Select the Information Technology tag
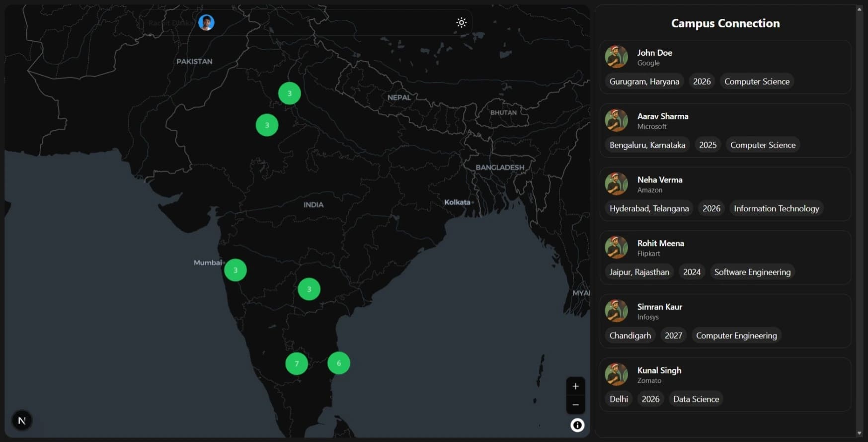868x442 pixels. (776, 209)
